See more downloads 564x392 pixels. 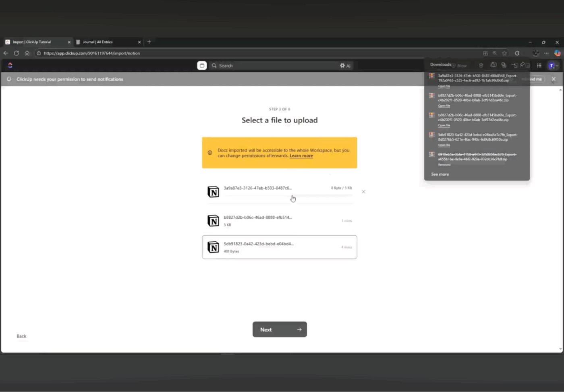pos(440,174)
